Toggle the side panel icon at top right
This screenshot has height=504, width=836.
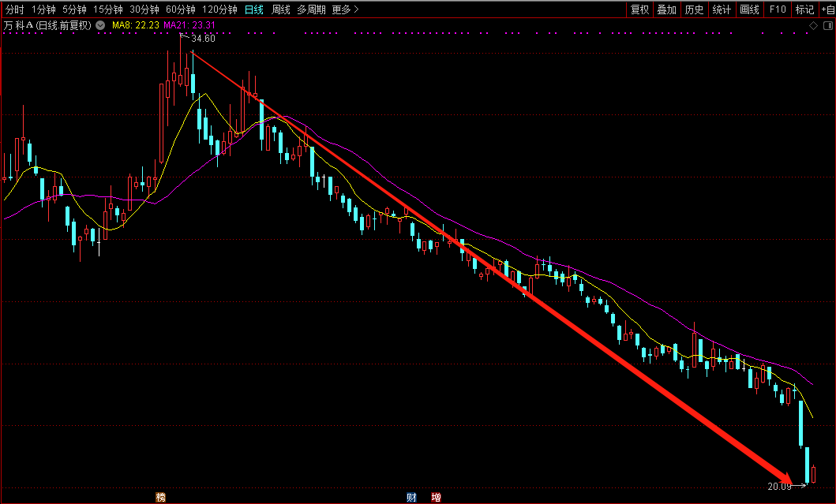pyautogui.click(x=828, y=25)
